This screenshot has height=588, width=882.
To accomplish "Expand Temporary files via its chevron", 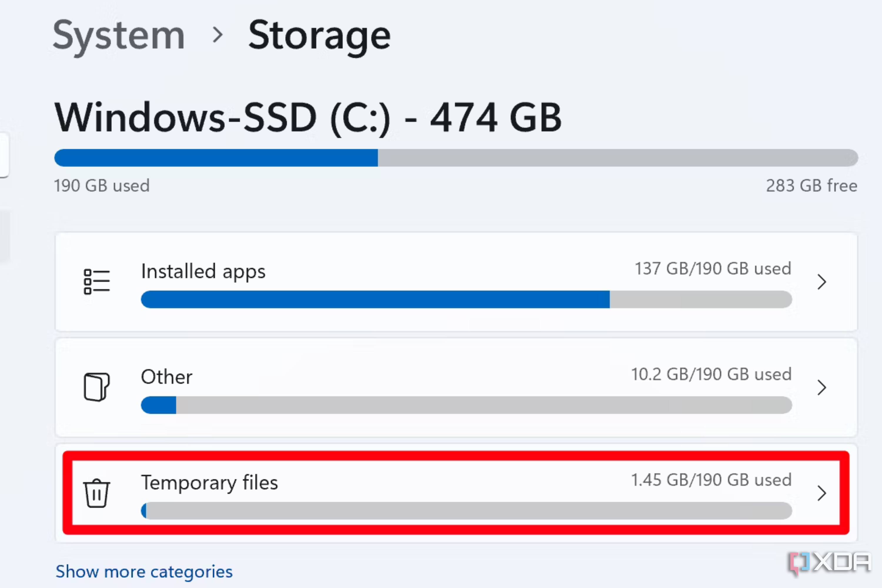I will click(822, 494).
